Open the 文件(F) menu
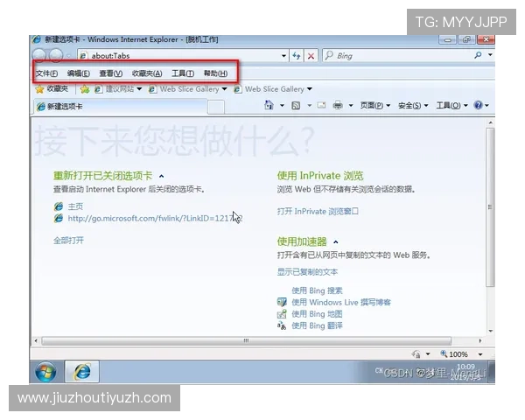Viewport: 525px width, 420px height. [x=46, y=73]
